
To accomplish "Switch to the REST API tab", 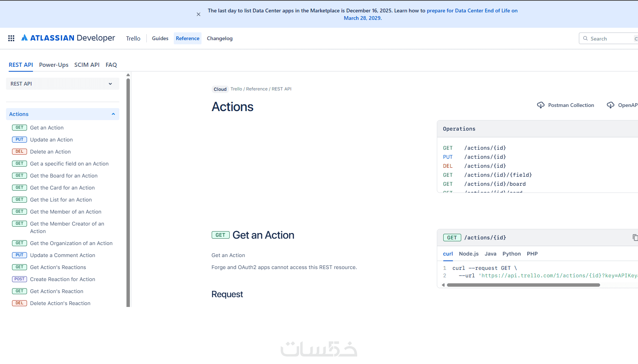I will [x=21, y=65].
